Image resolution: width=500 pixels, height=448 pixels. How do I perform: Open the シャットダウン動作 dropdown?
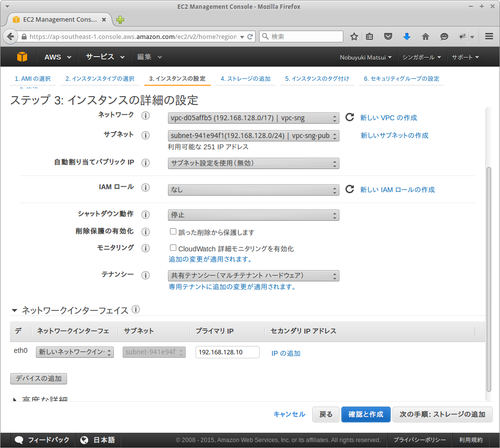pyautogui.click(x=253, y=215)
